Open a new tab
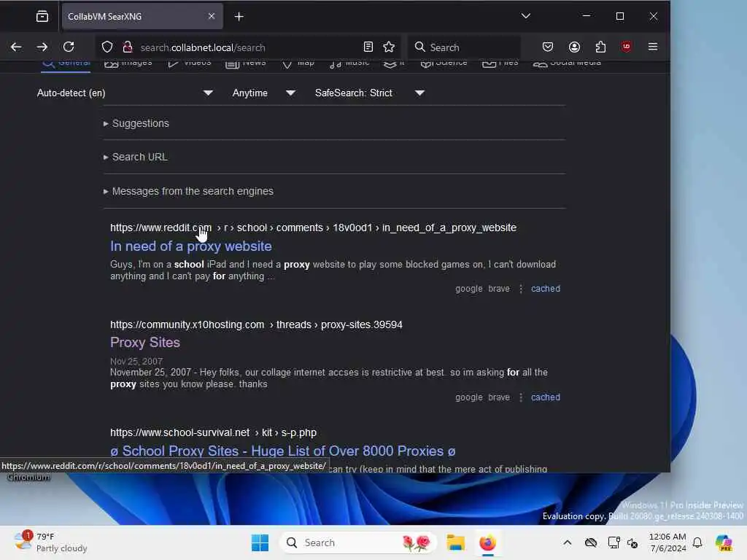 click(x=239, y=17)
